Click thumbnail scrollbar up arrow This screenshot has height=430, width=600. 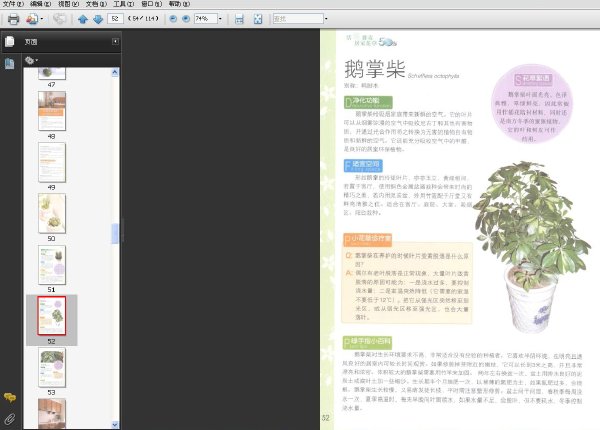coord(115,72)
